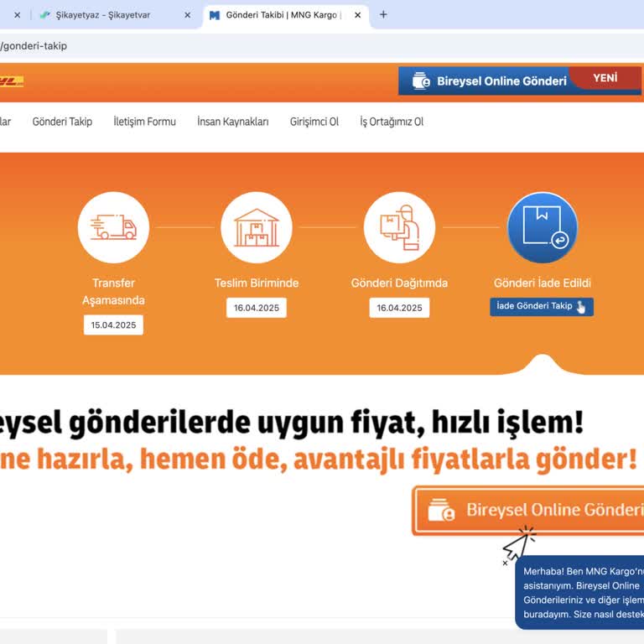The height and width of the screenshot is (644, 644).
Task: Close the Şikayetyaz - Şikayetvar tab
Action: [187, 15]
